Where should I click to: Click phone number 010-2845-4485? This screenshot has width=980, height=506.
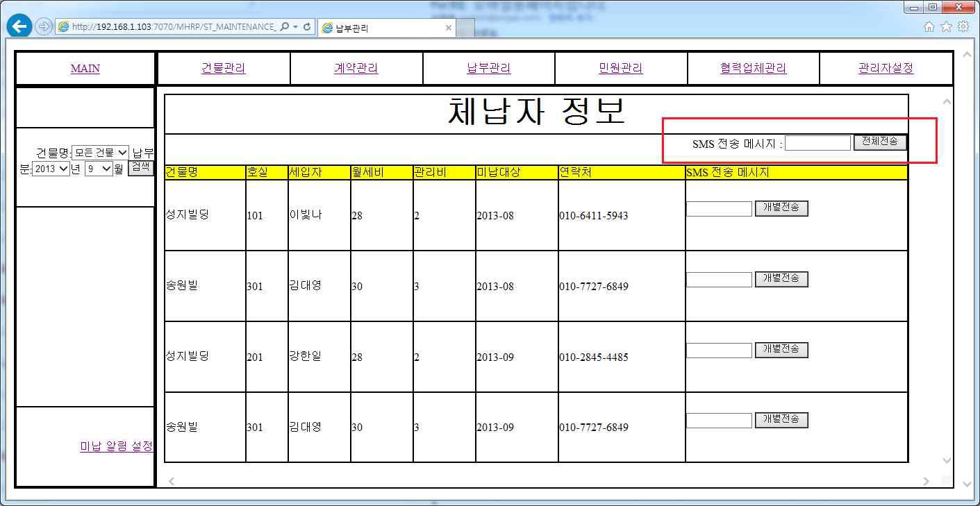click(593, 357)
